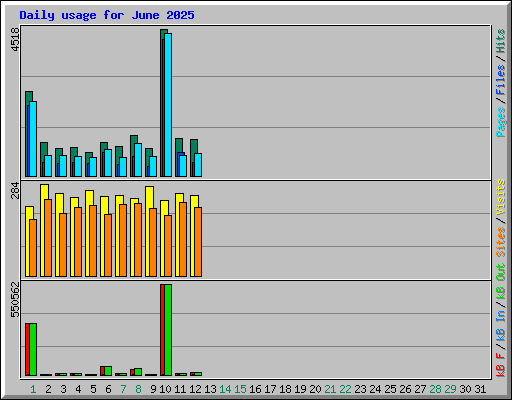Screen dimensions: 512x400
Task: Select day 7 on the x-axis
Action: point(123,389)
